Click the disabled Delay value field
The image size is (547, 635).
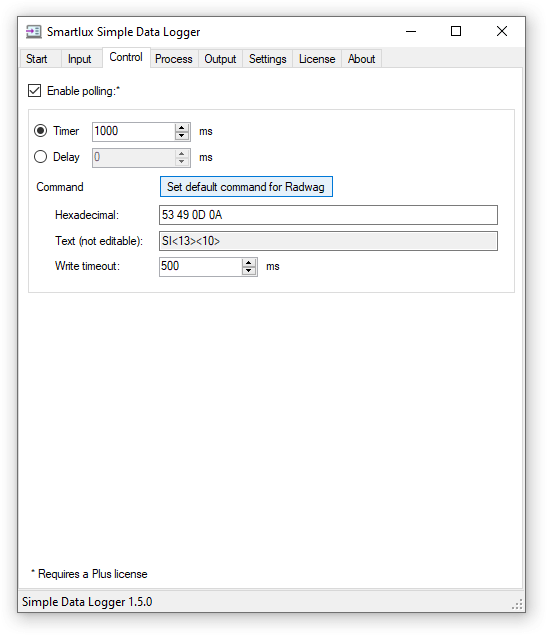[x=134, y=158]
